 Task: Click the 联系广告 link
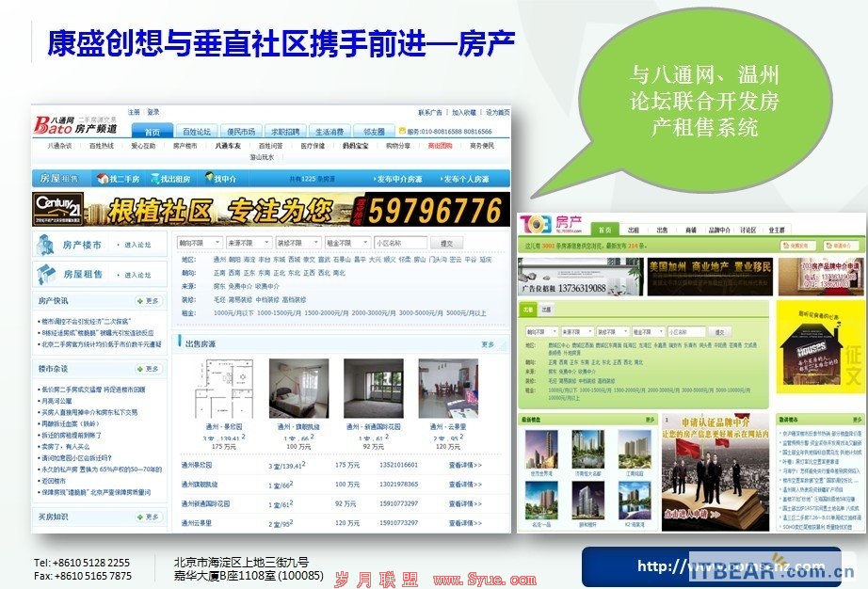(430, 112)
